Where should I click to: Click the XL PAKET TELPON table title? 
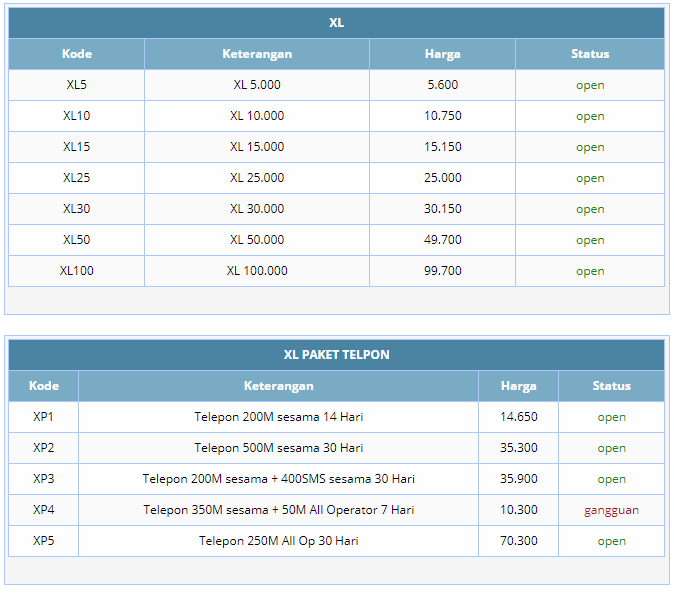[x=336, y=355]
